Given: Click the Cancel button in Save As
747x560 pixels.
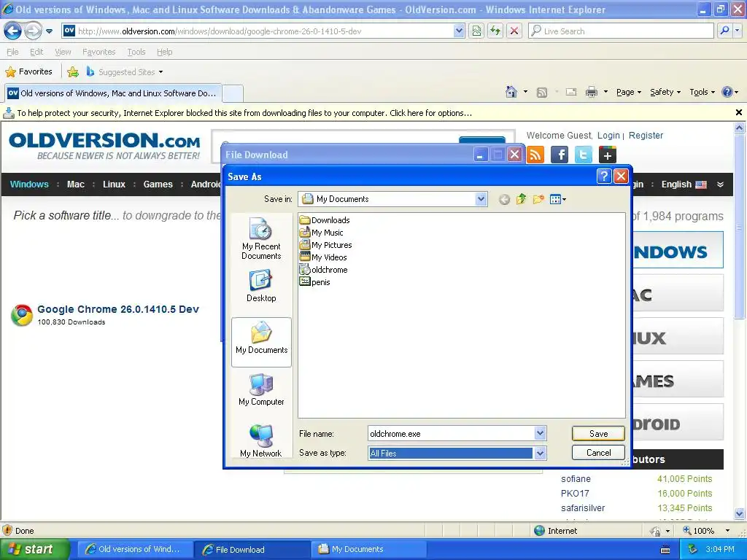Looking at the screenshot, I should tap(598, 453).
